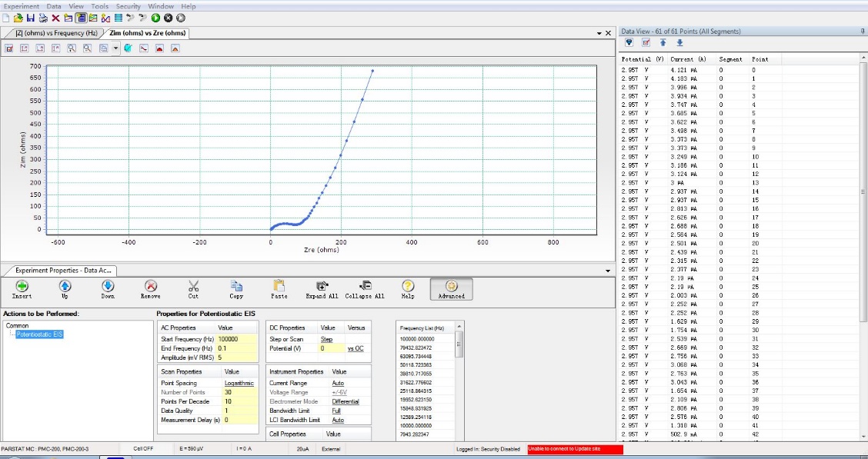Click Expand All in Experiment Properties

click(x=322, y=289)
